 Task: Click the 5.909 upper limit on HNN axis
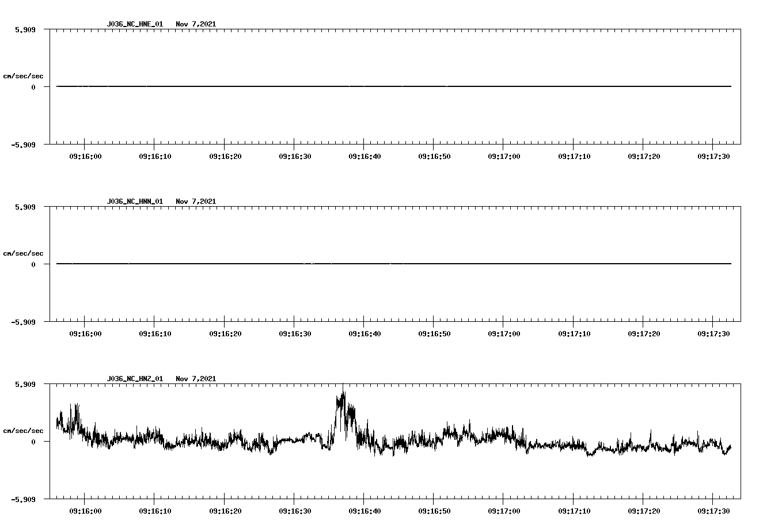tap(25, 207)
